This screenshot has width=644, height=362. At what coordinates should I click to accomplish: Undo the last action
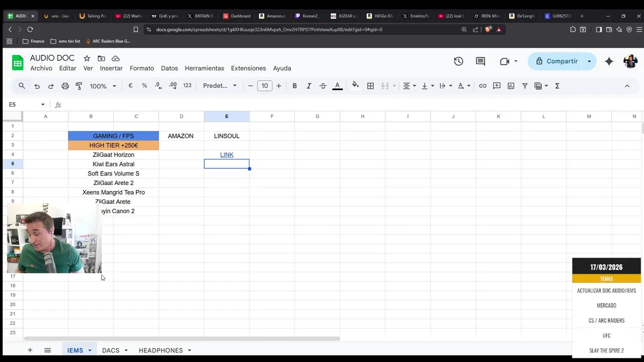coord(37,86)
